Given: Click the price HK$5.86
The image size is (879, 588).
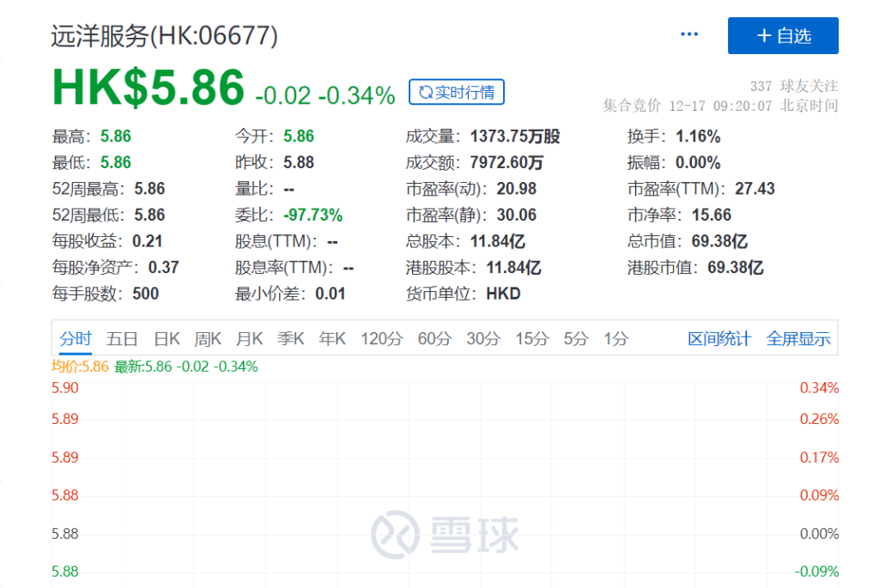Looking at the screenshot, I should [x=148, y=88].
